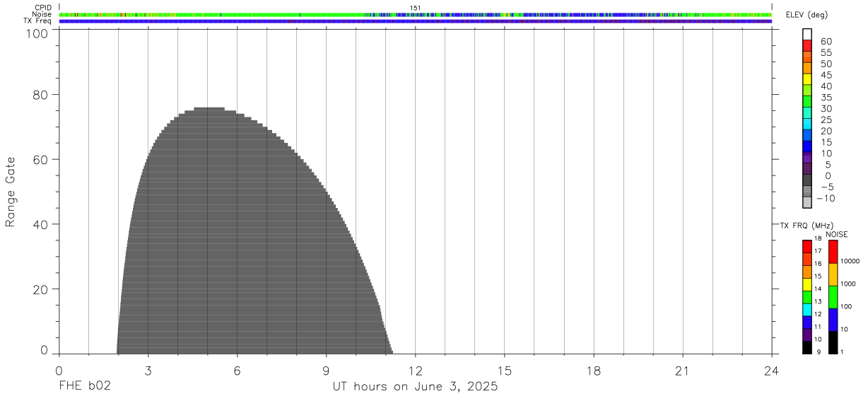Click the '3' tick label on UT hours axis
This screenshot has height=401, width=868.
[148, 371]
